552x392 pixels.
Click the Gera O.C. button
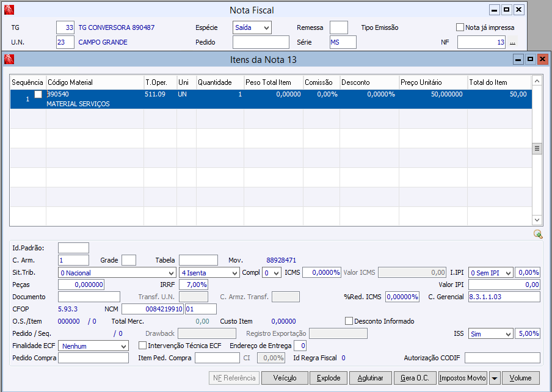415,378
